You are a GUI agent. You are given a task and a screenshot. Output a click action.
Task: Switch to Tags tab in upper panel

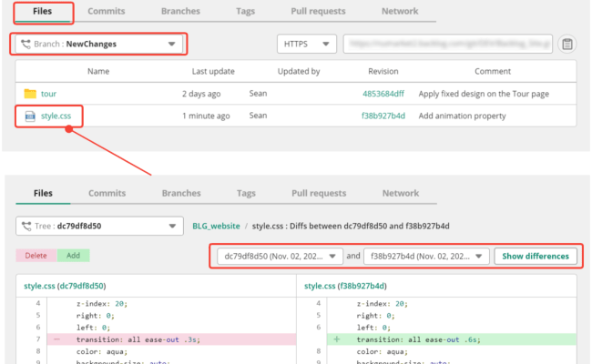pyautogui.click(x=245, y=11)
